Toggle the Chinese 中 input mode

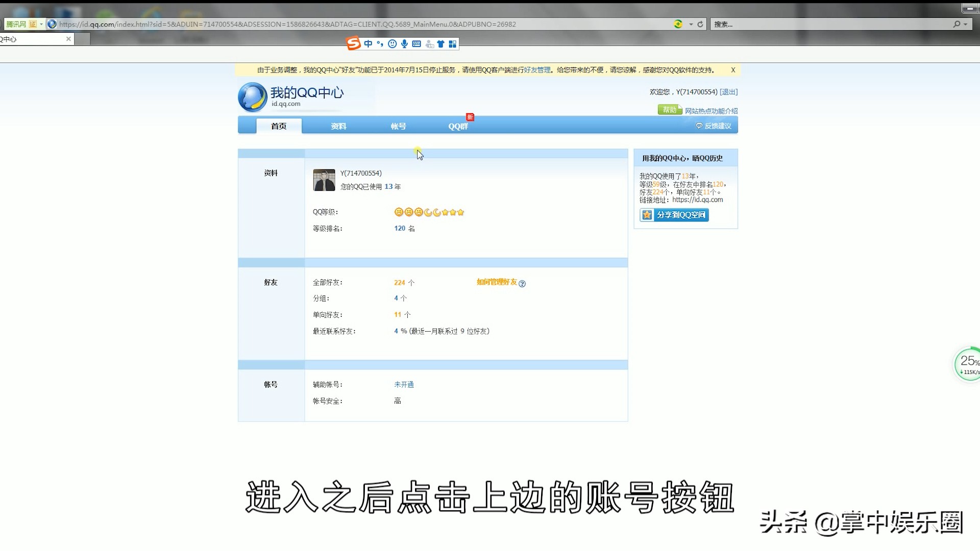tap(368, 44)
